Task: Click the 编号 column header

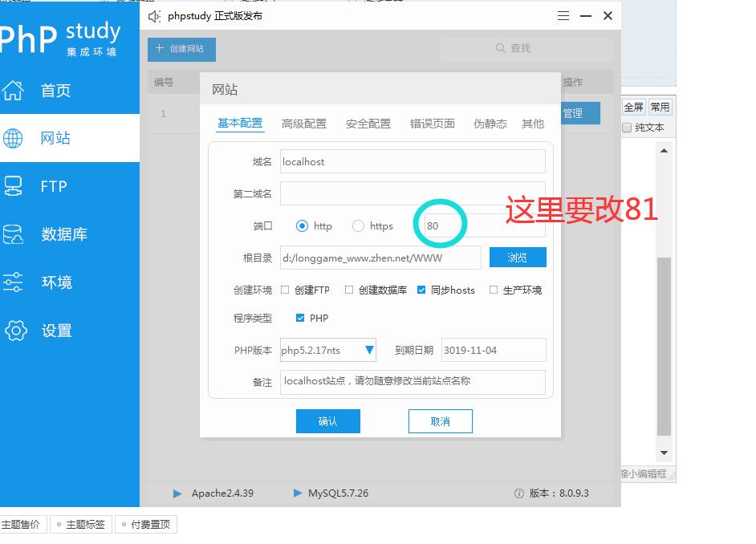Action: pyautogui.click(x=164, y=83)
